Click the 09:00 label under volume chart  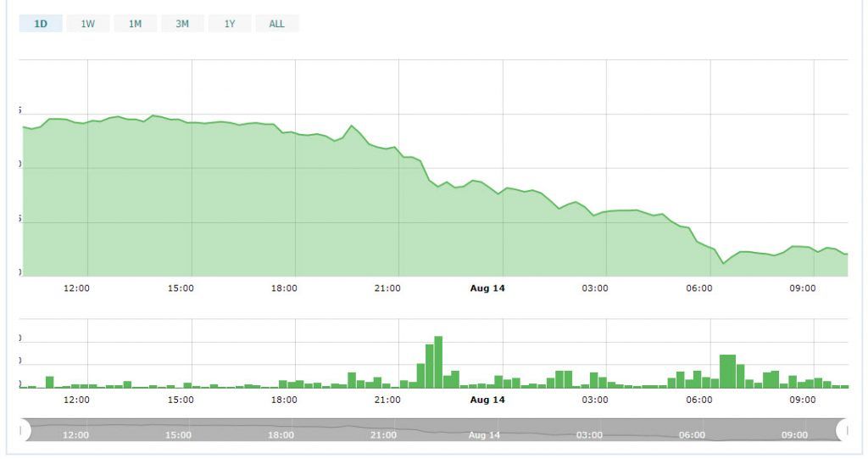tap(802, 400)
